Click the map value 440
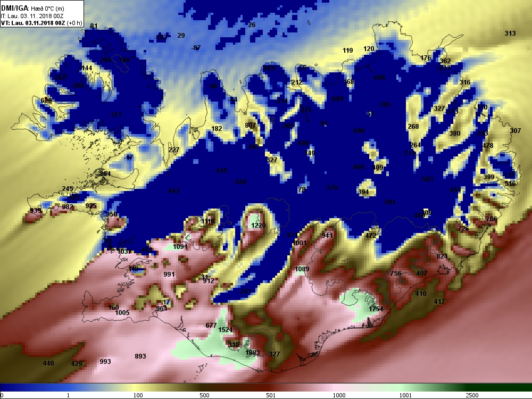The image size is (532, 399). click(x=48, y=363)
